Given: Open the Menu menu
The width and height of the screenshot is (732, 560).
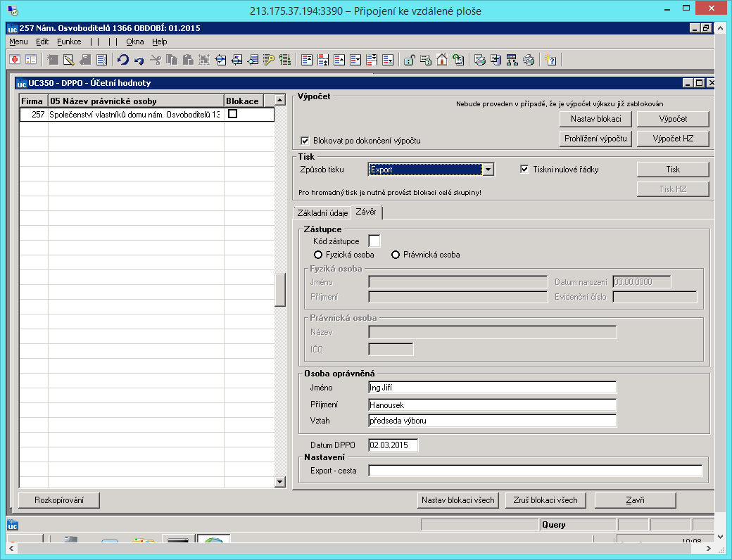Looking at the screenshot, I should [x=19, y=42].
